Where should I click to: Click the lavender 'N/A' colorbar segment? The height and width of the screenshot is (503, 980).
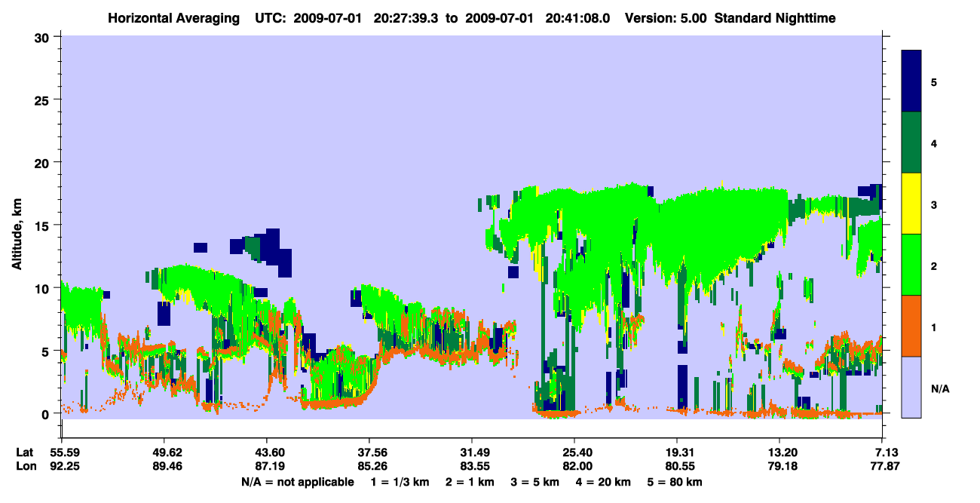point(911,387)
